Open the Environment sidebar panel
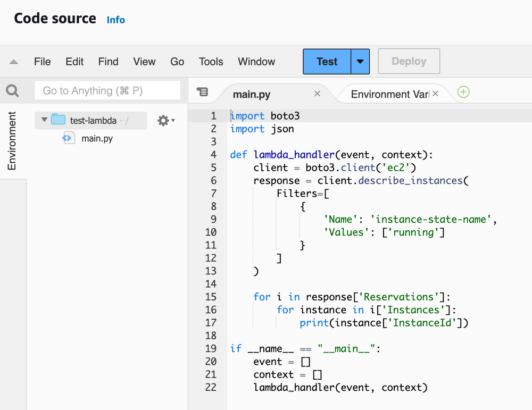 (12, 141)
